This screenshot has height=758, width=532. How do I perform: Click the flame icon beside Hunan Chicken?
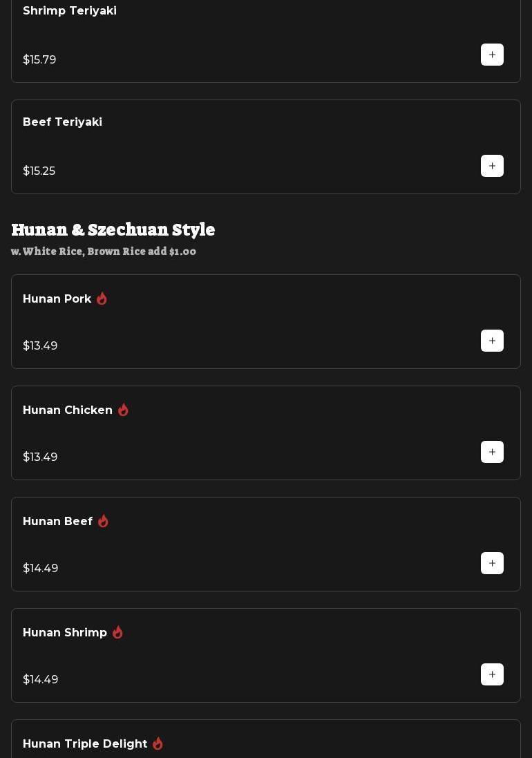(x=123, y=410)
